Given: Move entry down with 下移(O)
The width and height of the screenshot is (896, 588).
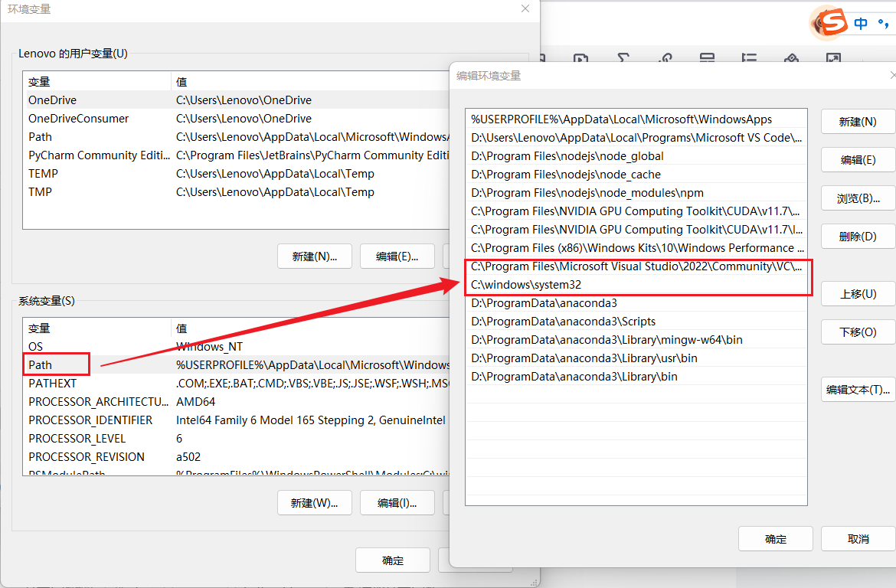Looking at the screenshot, I should (x=858, y=332).
